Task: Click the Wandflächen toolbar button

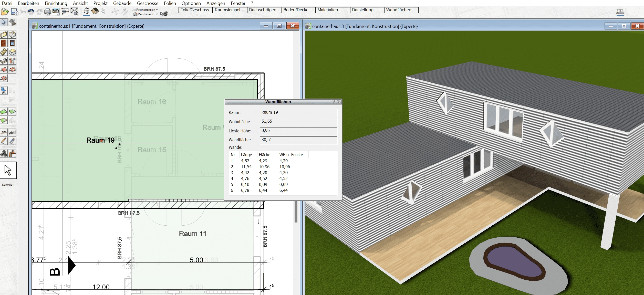Action: click(x=401, y=10)
